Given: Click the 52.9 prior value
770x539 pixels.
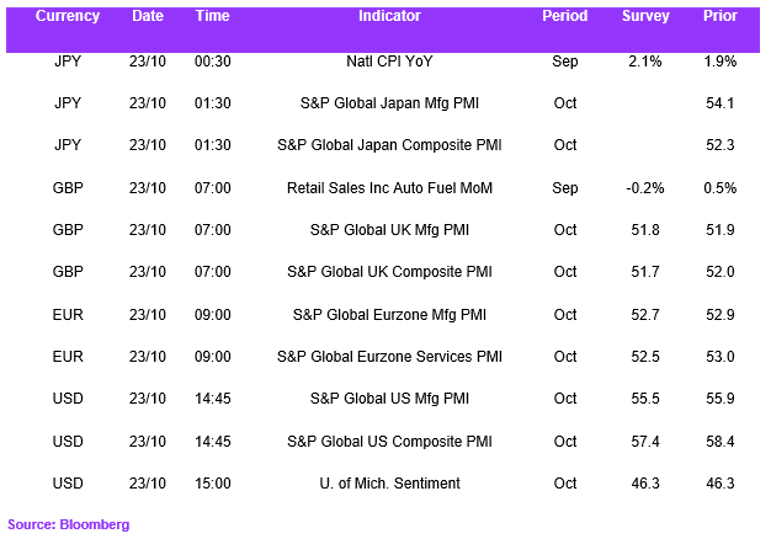Looking at the screenshot, I should (720, 315).
